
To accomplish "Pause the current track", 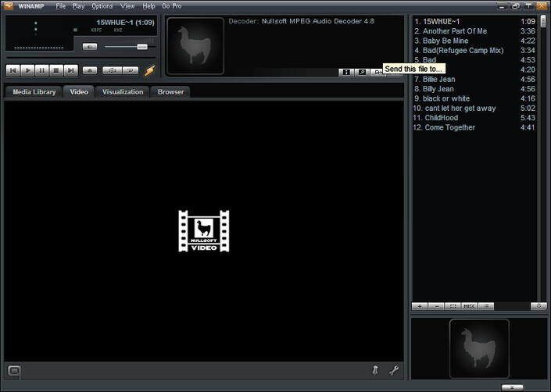I will click(x=42, y=70).
